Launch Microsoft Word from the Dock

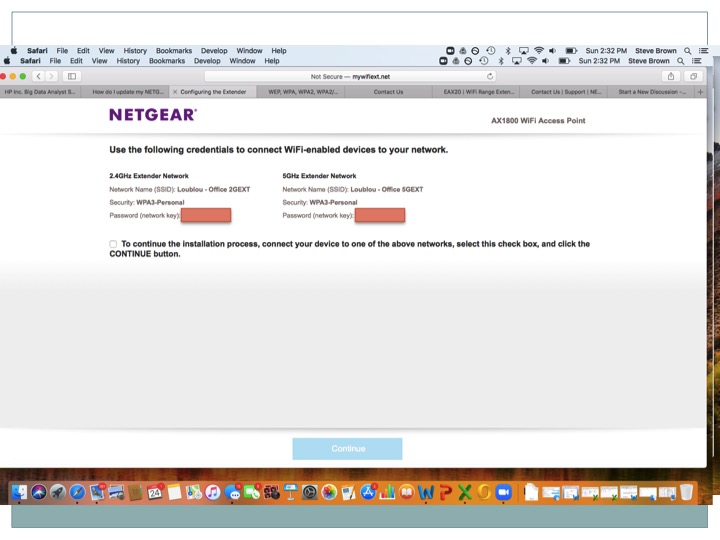426,493
